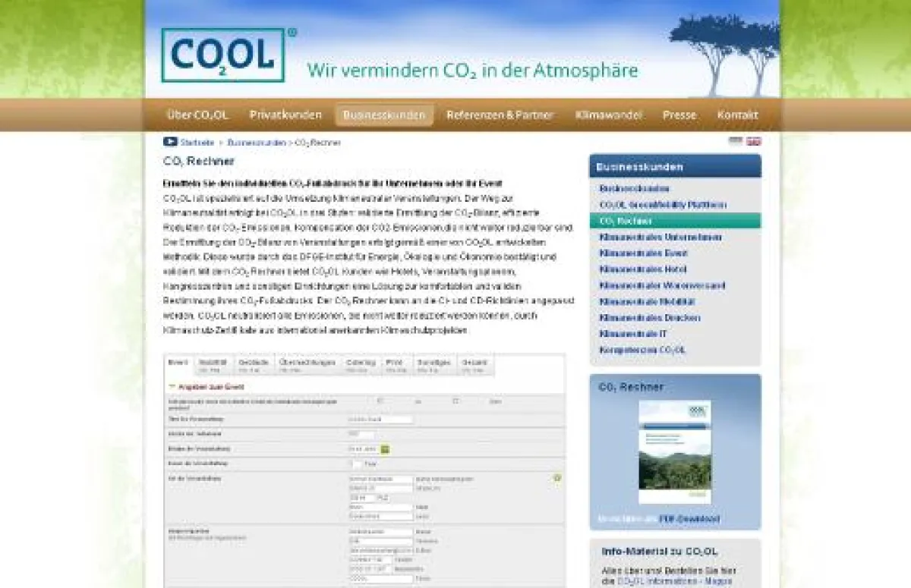This screenshot has width=911, height=588.
Task: Switch to the Mobilität tab
Action: (213, 364)
